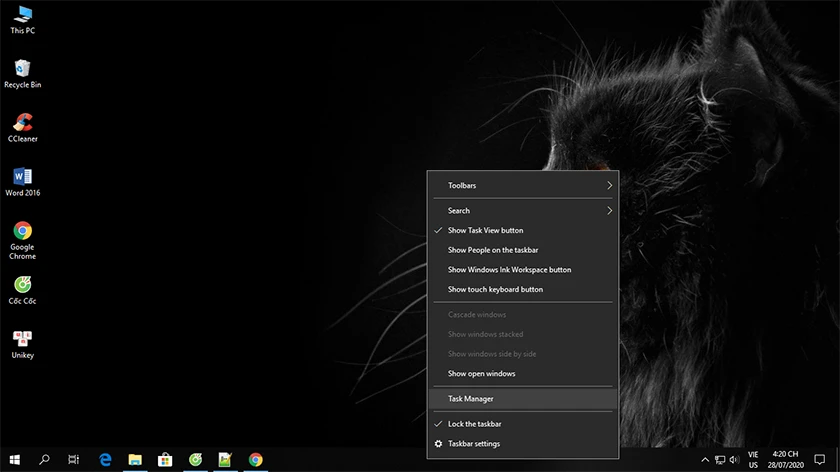This screenshot has width=840, height=472.
Task: Toggle Show People on the taskbar
Action: click(x=522, y=250)
